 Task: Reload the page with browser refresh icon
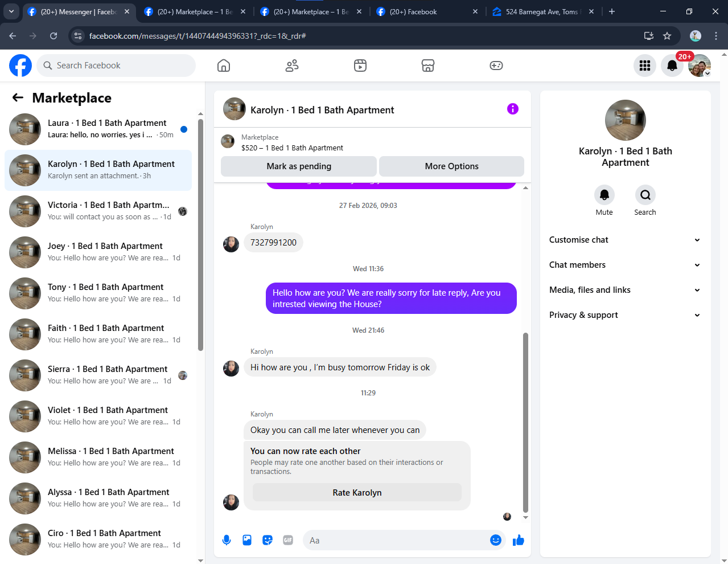54,36
